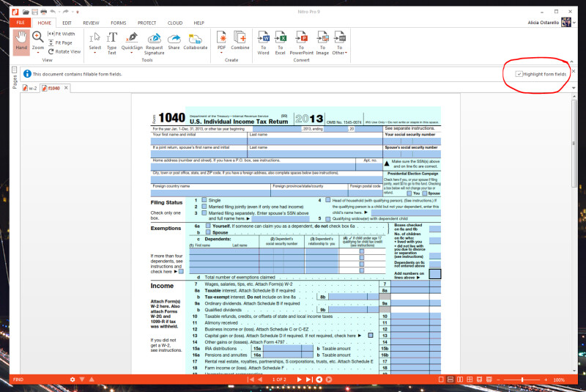This screenshot has height=392, width=586.
Task: Switch to the FORMS ribbon tab
Action: pyautogui.click(x=118, y=23)
